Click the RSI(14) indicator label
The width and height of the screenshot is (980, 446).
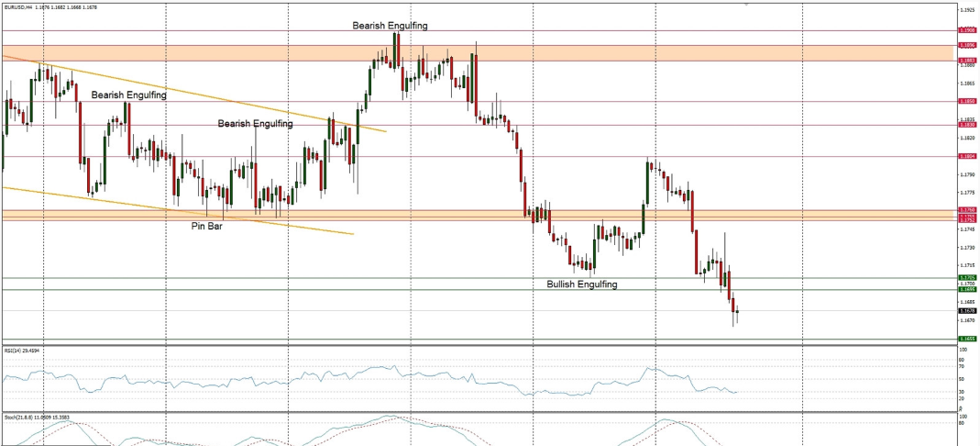18,351
